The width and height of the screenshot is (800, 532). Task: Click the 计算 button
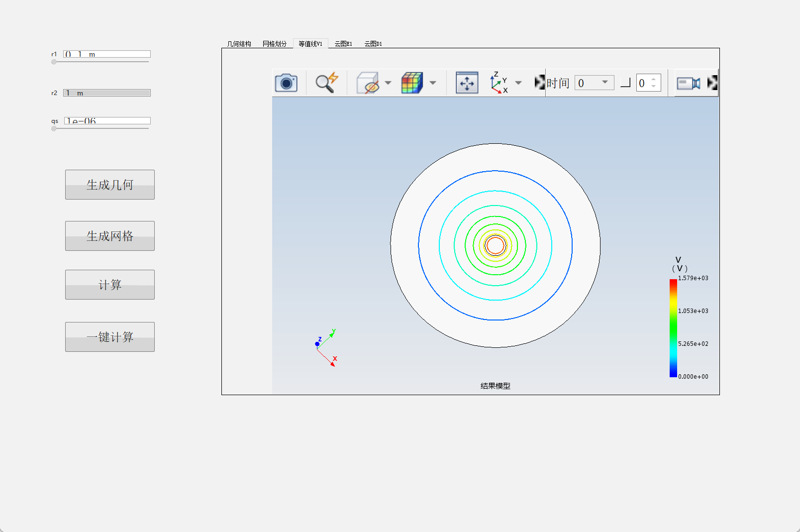click(x=110, y=285)
